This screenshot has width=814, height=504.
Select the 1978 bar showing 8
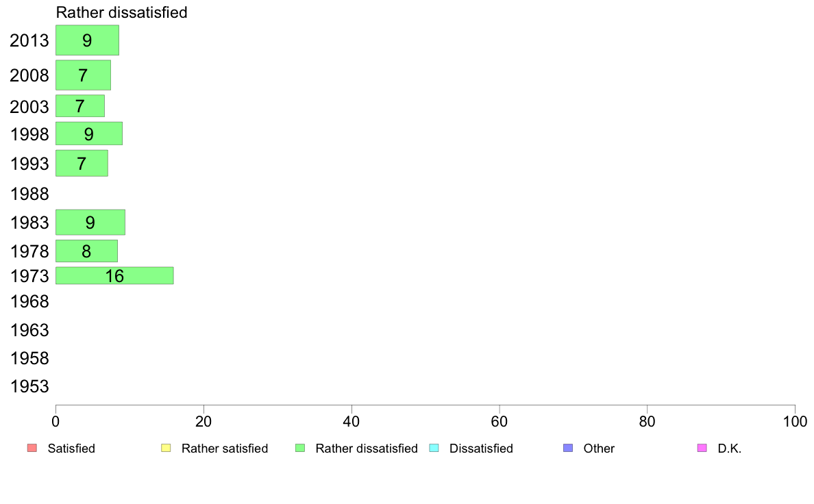tap(87, 251)
